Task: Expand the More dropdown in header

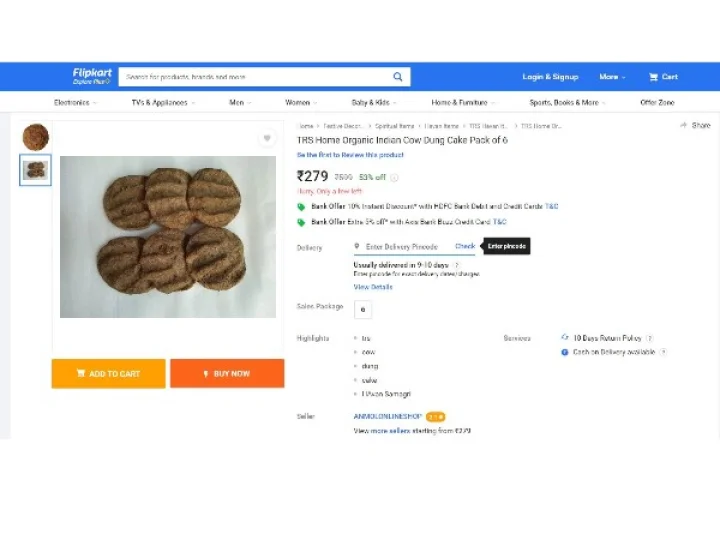Action: pos(612,77)
